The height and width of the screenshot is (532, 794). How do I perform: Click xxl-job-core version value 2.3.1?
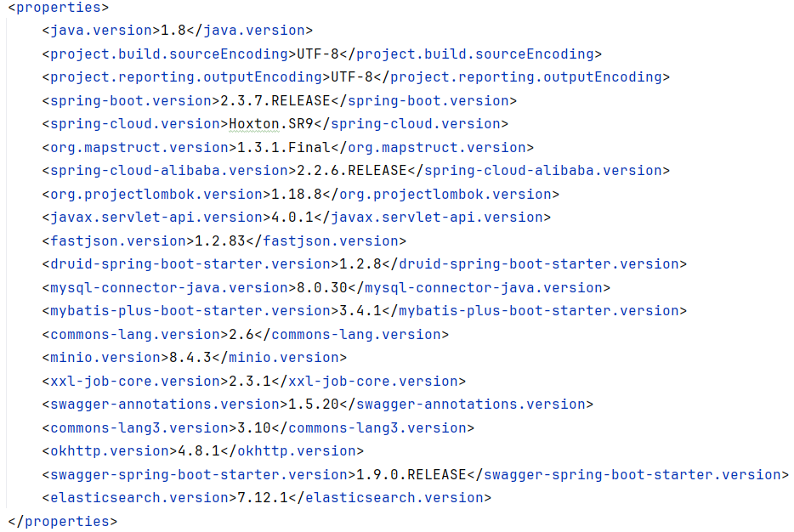250,382
